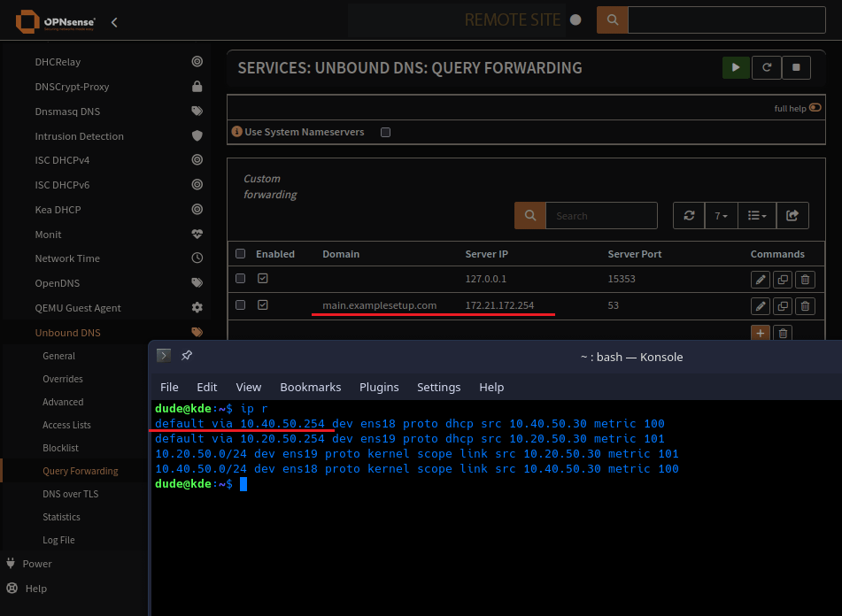Open the Konsole Bookmarks menu

pyautogui.click(x=311, y=387)
